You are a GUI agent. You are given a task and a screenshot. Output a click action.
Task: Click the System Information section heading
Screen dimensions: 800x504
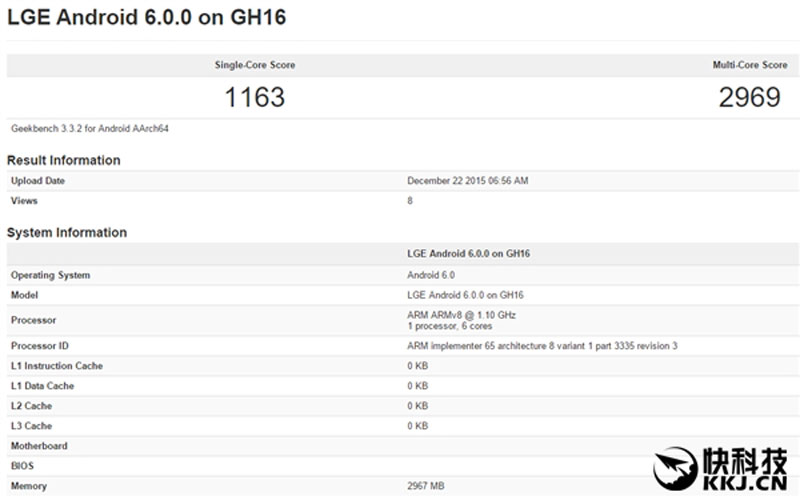[x=67, y=233]
